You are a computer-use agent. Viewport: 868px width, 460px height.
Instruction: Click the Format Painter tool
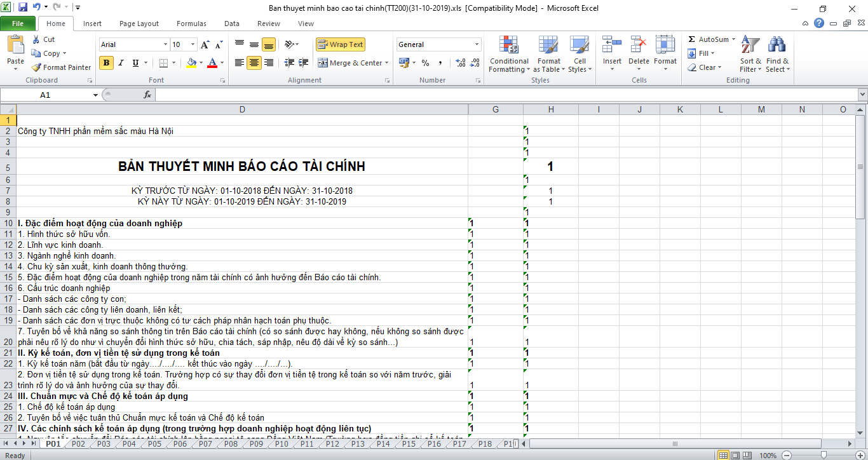60,67
